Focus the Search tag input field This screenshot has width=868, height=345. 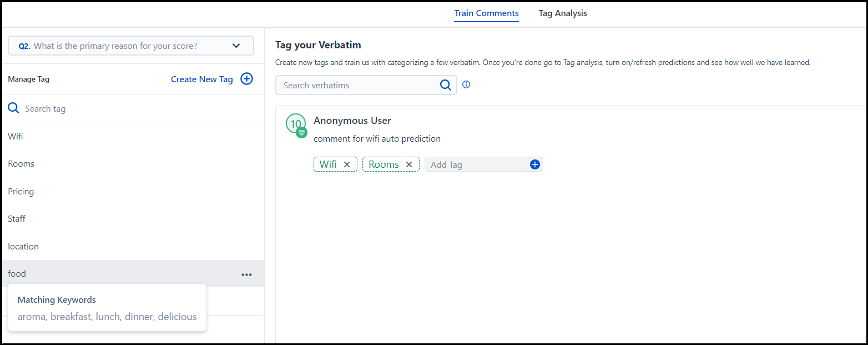pyautogui.click(x=133, y=108)
